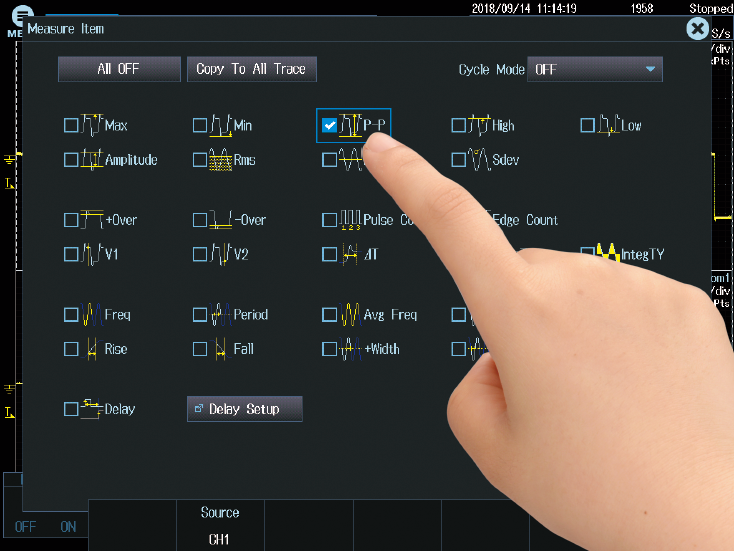Tick the Delay checkbox
The height and width of the screenshot is (551, 734).
point(71,409)
